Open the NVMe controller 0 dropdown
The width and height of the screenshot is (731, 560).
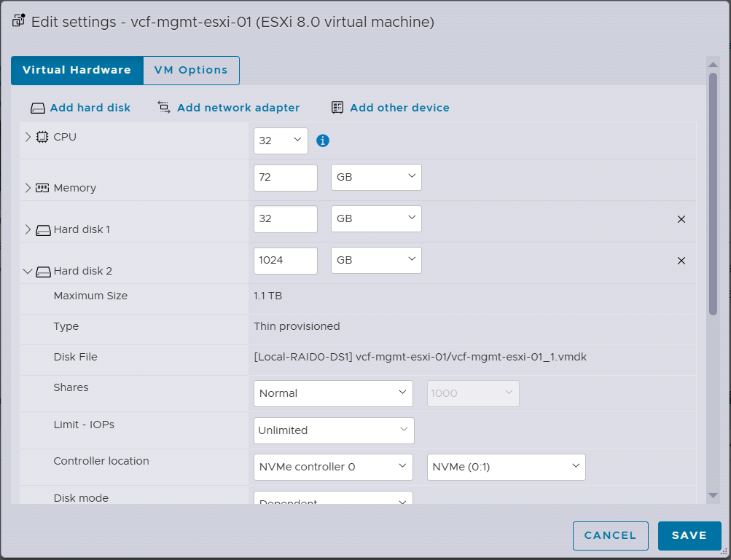pos(333,467)
